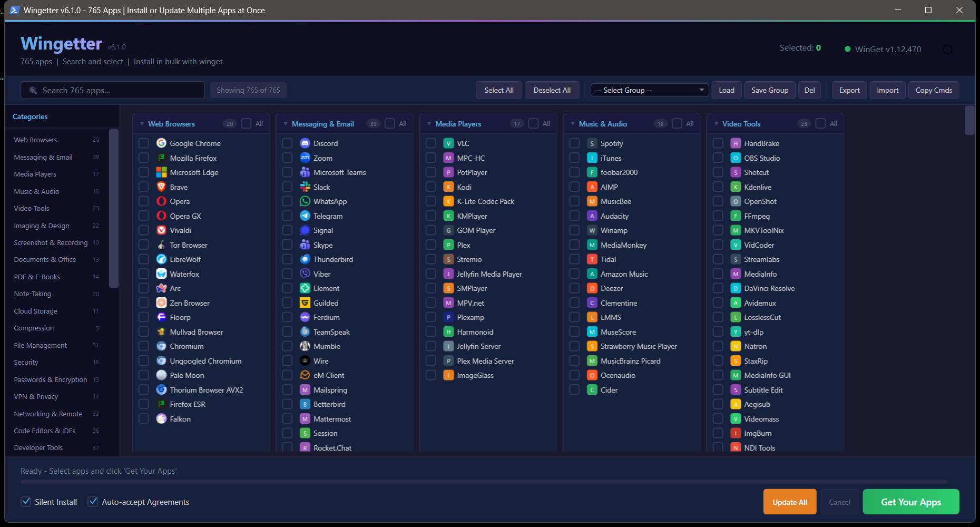
Task: Collapse the Web Browsers column
Action: 141,123
